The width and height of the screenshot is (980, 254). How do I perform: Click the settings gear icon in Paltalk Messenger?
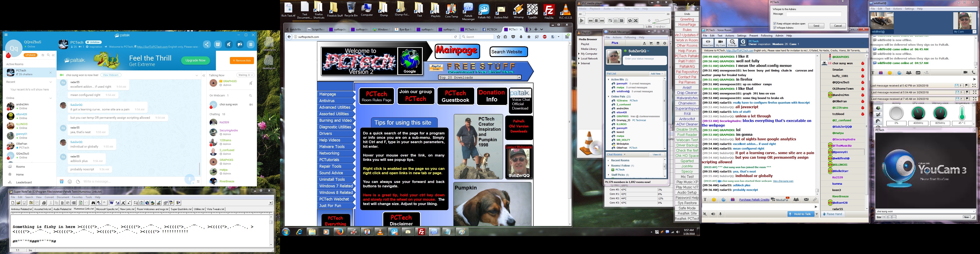(x=665, y=43)
